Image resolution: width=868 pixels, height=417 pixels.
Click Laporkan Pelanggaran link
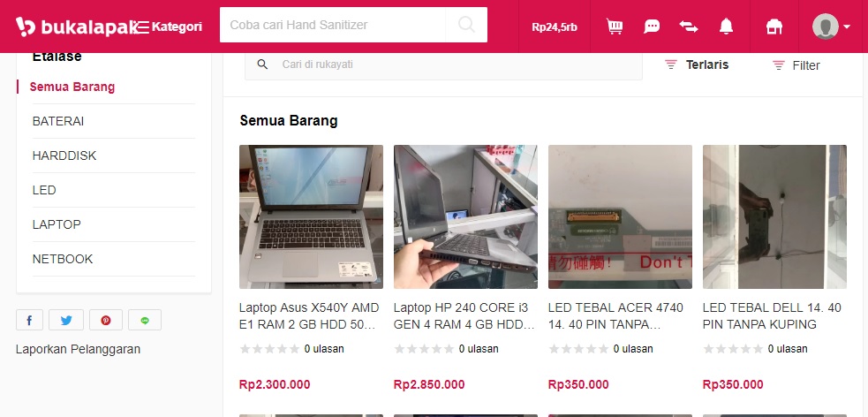78,350
